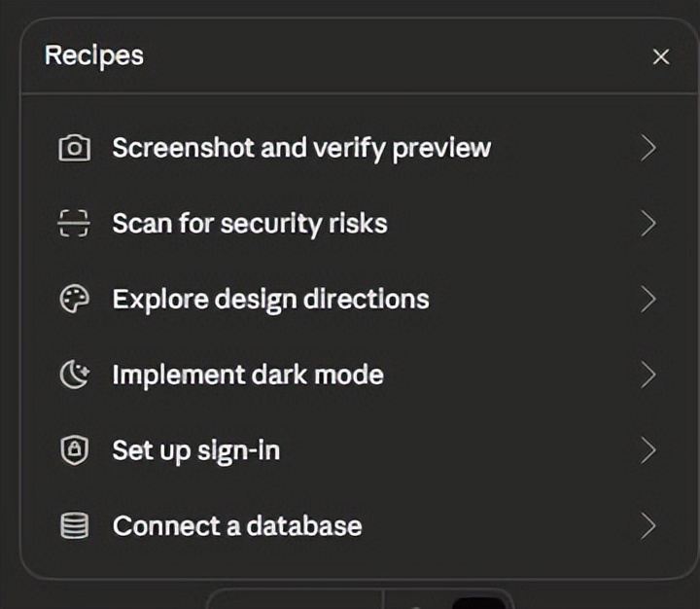Expand the Screenshot and verify preview chevron
The width and height of the screenshot is (700, 609).
(x=648, y=148)
